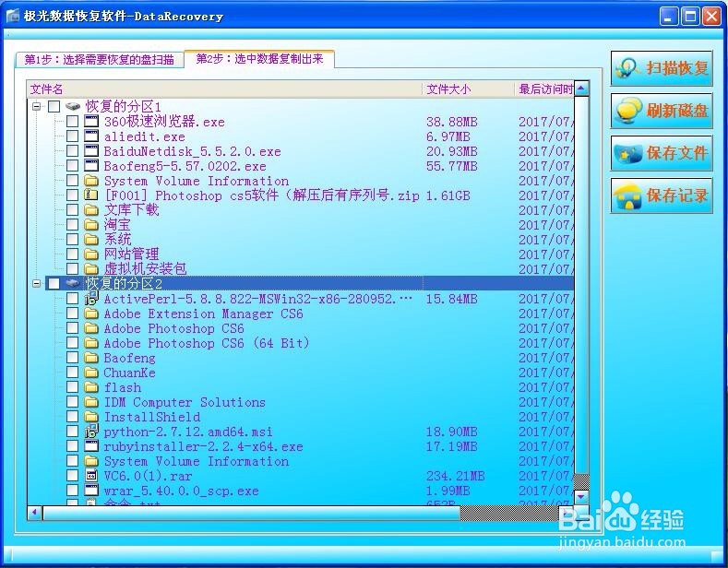
Task: Click the folder icon of Adobe Photoshop CS6
Action: (x=91, y=328)
